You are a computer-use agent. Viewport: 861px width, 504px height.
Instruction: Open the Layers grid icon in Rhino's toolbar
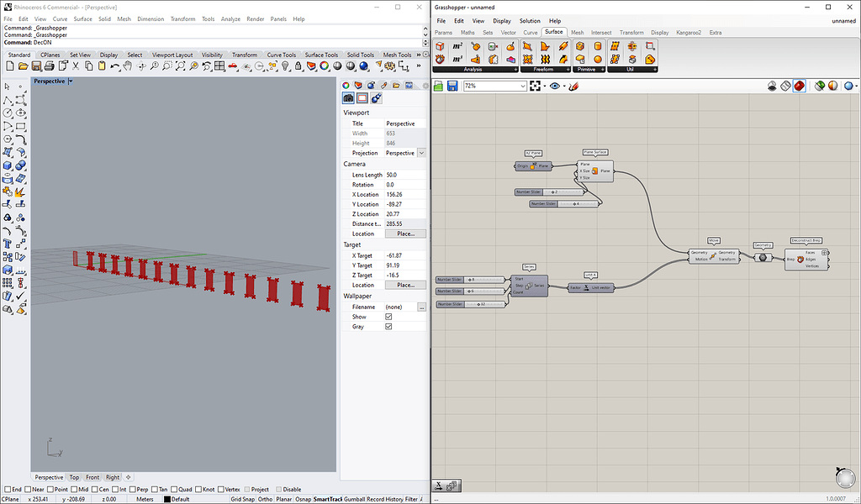[219, 66]
